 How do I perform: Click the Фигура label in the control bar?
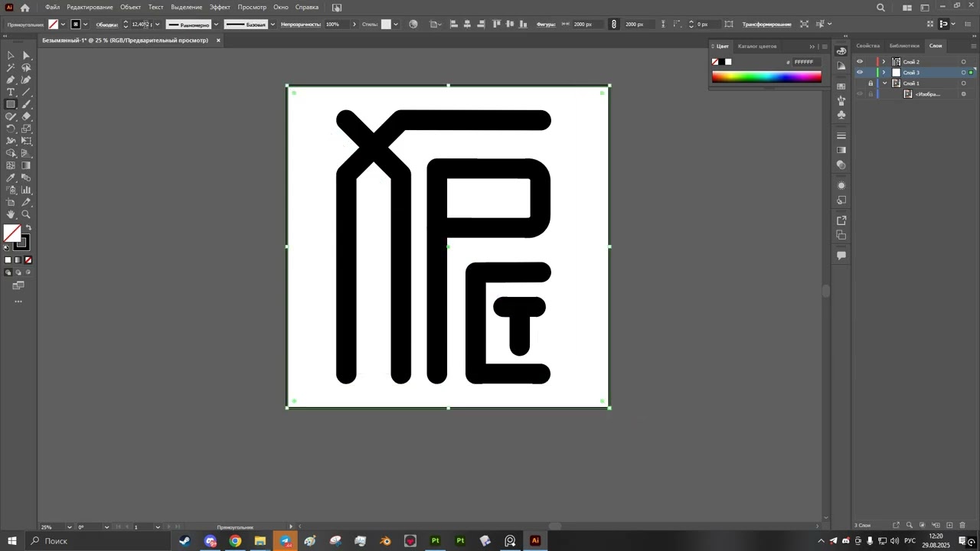coord(546,24)
